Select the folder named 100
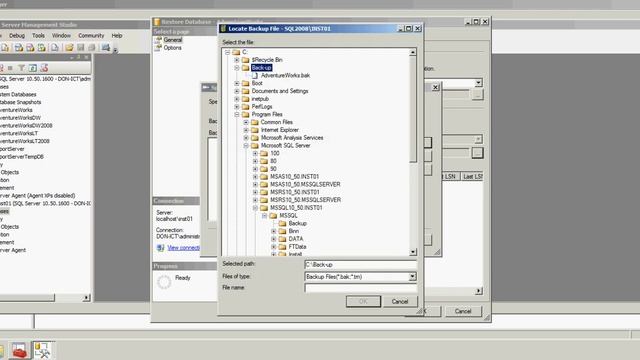Screen dimensions: 640x360 click(275, 153)
